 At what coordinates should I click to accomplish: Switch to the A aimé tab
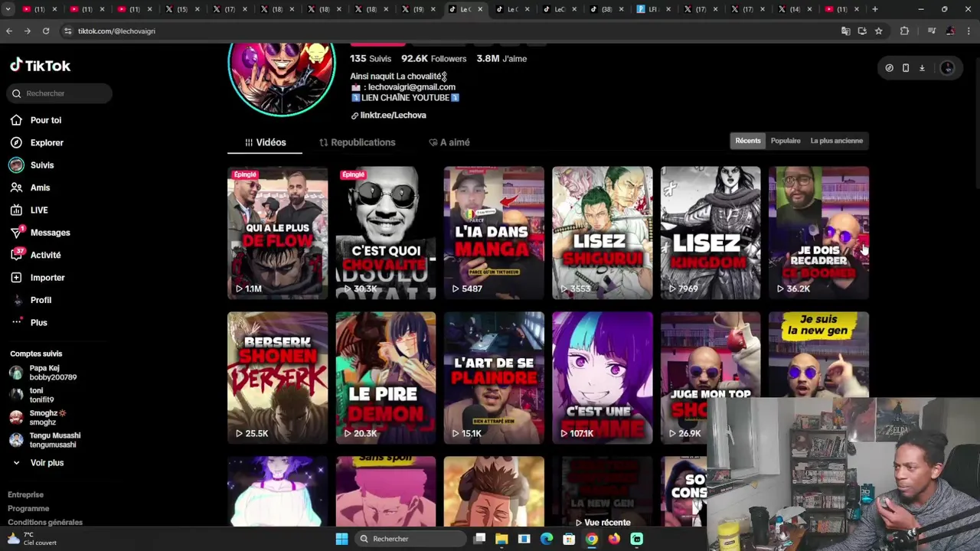449,142
